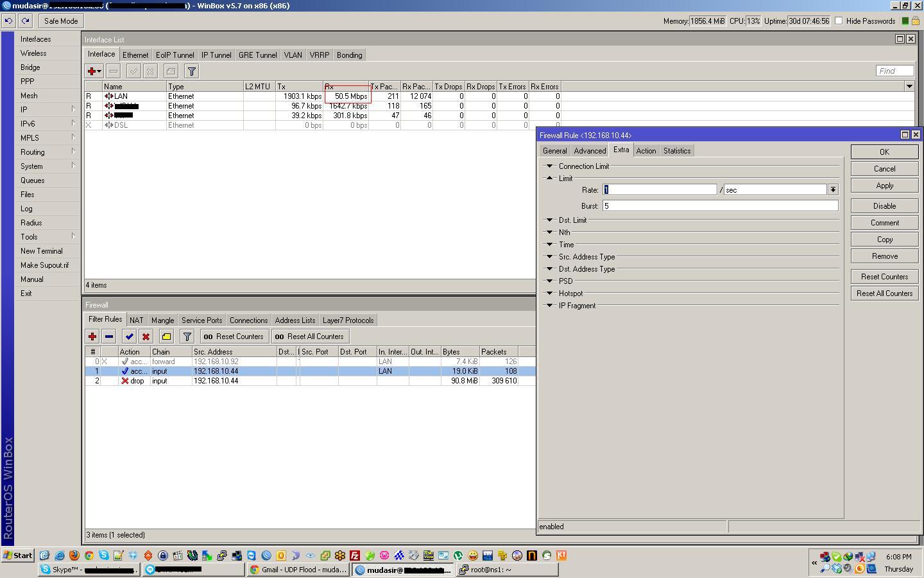Disable interface with X icon
Screen dimensions: 924x578
pyautogui.click(x=150, y=71)
